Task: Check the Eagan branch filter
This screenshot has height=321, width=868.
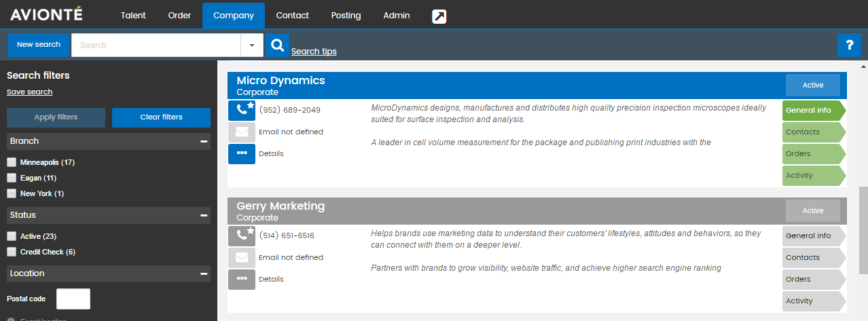Action: coord(12,178)
